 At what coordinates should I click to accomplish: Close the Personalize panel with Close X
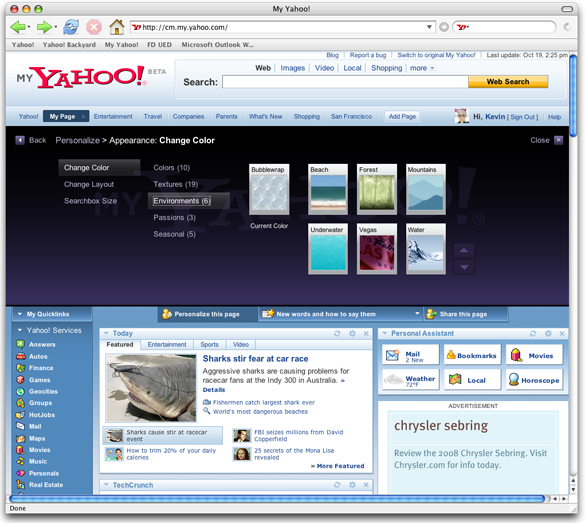click(x=558, y=140)
